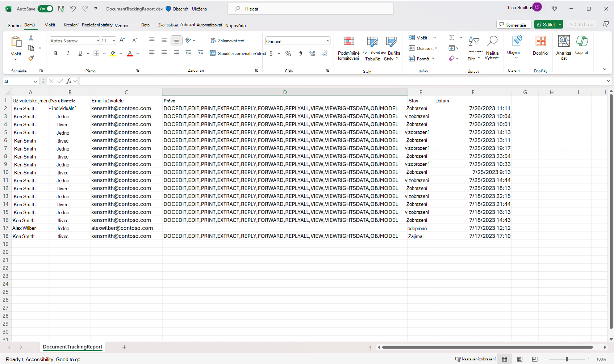The image size is (614, 364).
Task: Apply comma style number format
Action: click(300, 54)
